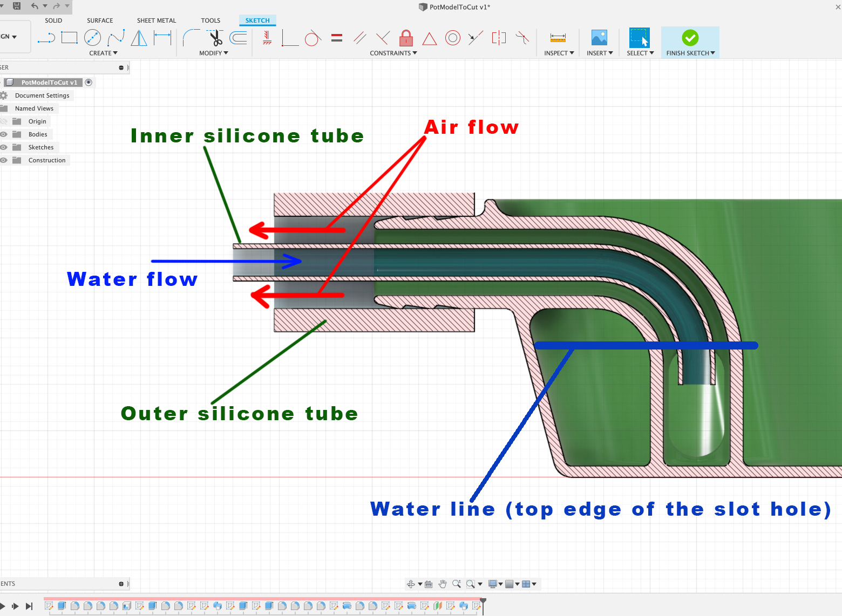Open the SHEET METAL tab
842x616 pixels.
pos(156,20)
